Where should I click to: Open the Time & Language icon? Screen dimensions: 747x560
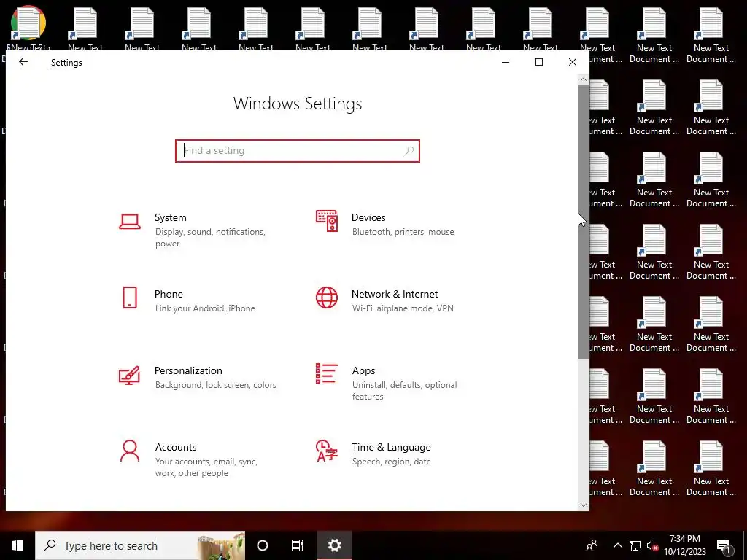point(327,451)
